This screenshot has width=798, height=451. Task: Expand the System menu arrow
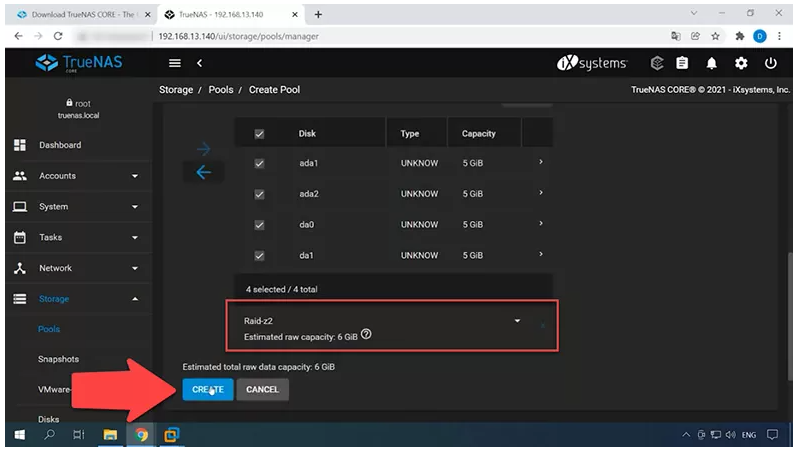pyautogui.click(x=135, y=207)
